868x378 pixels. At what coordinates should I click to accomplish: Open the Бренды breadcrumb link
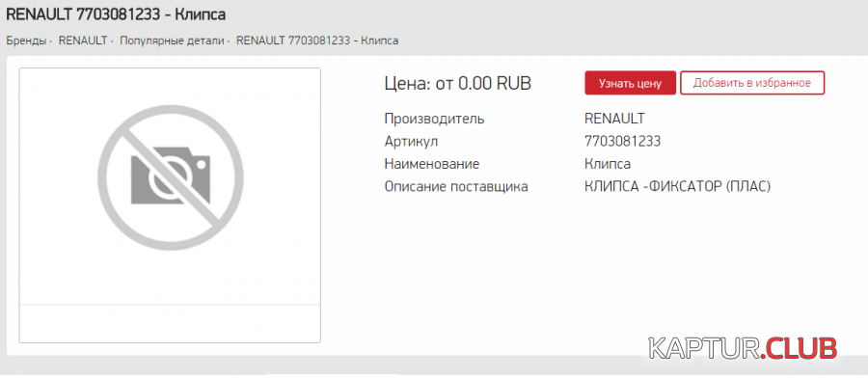pyautogui.click(x=26, y=40)
